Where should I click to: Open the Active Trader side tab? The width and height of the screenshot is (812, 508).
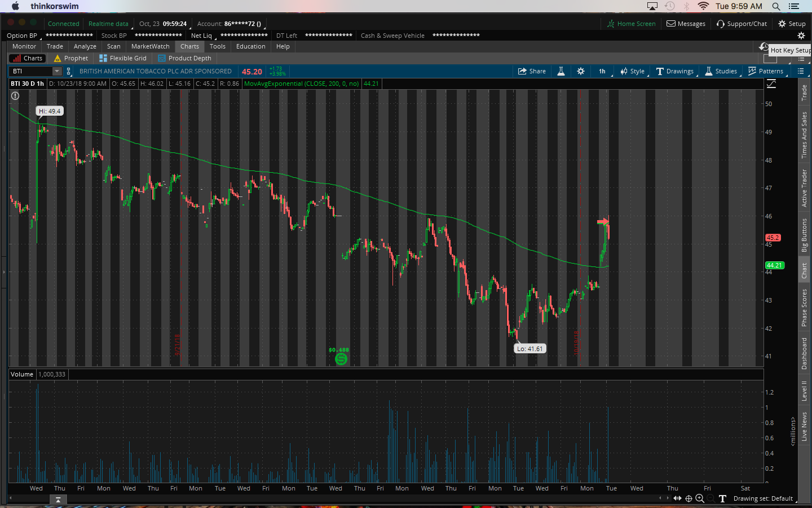[804, 188]
